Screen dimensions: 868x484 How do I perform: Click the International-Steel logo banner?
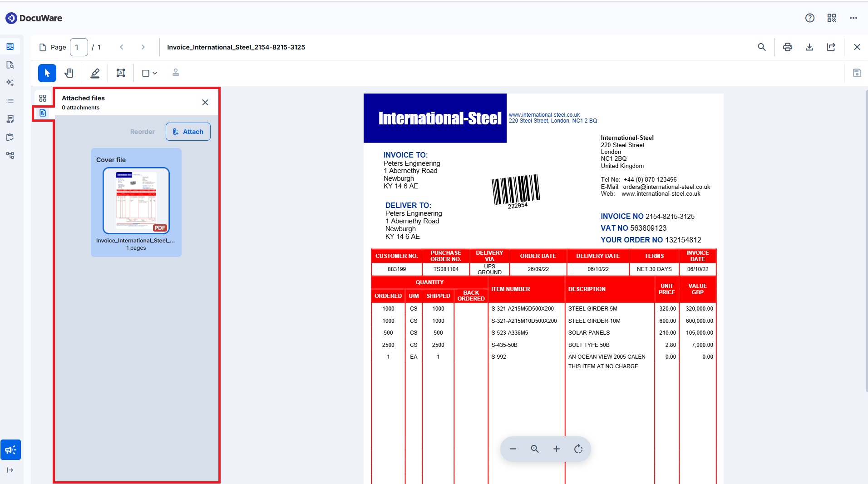point(435,118)
